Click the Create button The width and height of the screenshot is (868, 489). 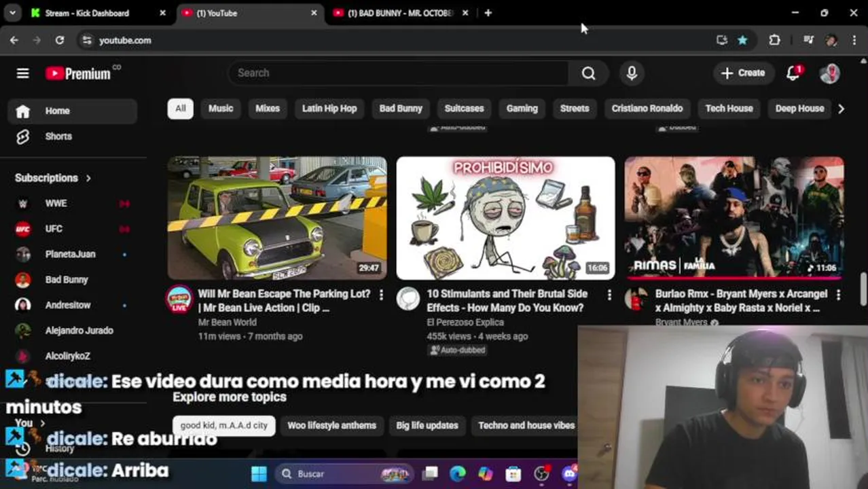click(744, 73)
